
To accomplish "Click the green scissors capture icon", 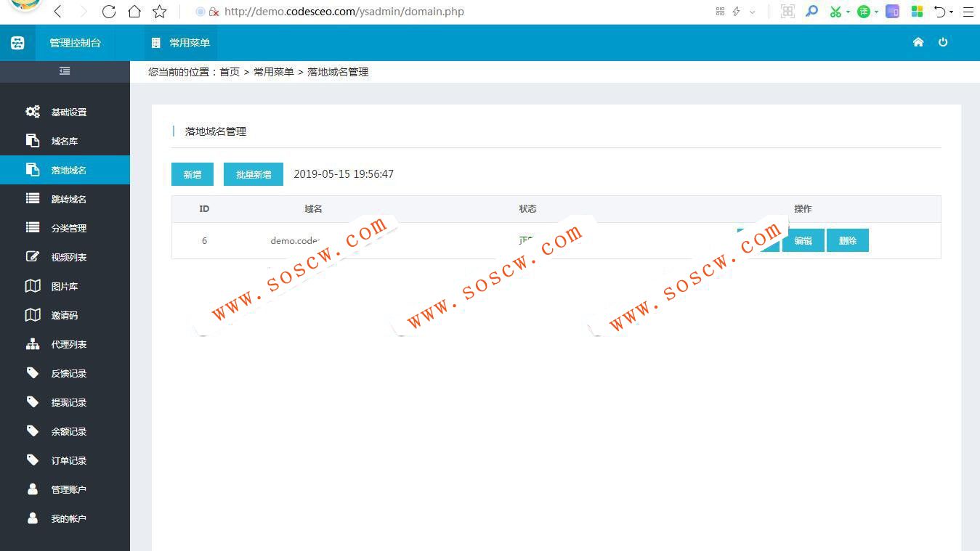I will (x=835, y=12).
